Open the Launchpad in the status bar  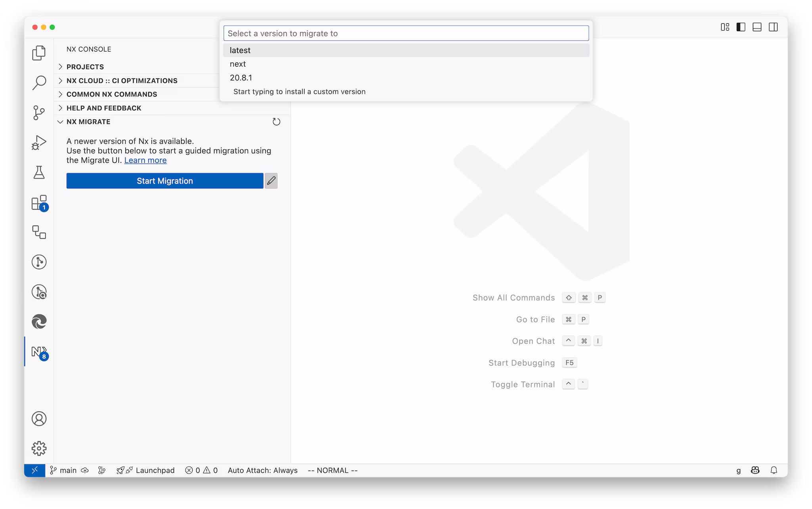[x=155, y=470]
